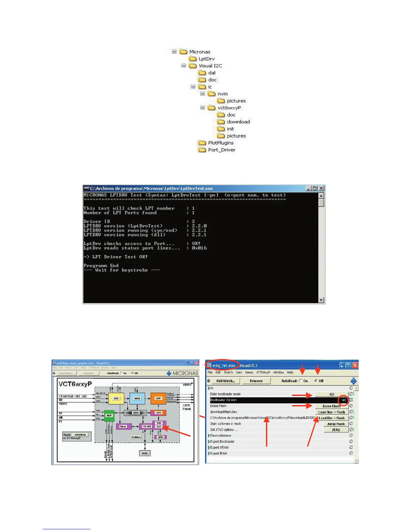The image size is (411, 532).
Task: Click the LptDrvTest.exe console window icon
Action: (x=87, y=188)
